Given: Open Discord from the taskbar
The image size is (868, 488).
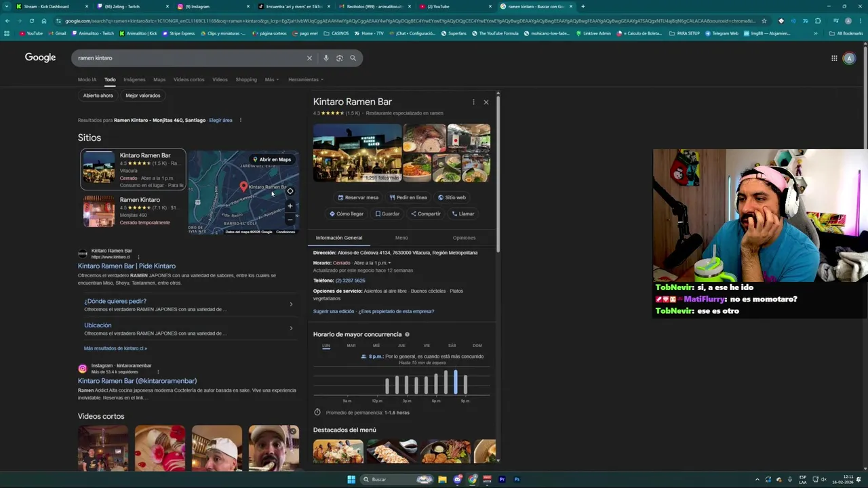Looking at the screenshot, I should coord(458,479).
